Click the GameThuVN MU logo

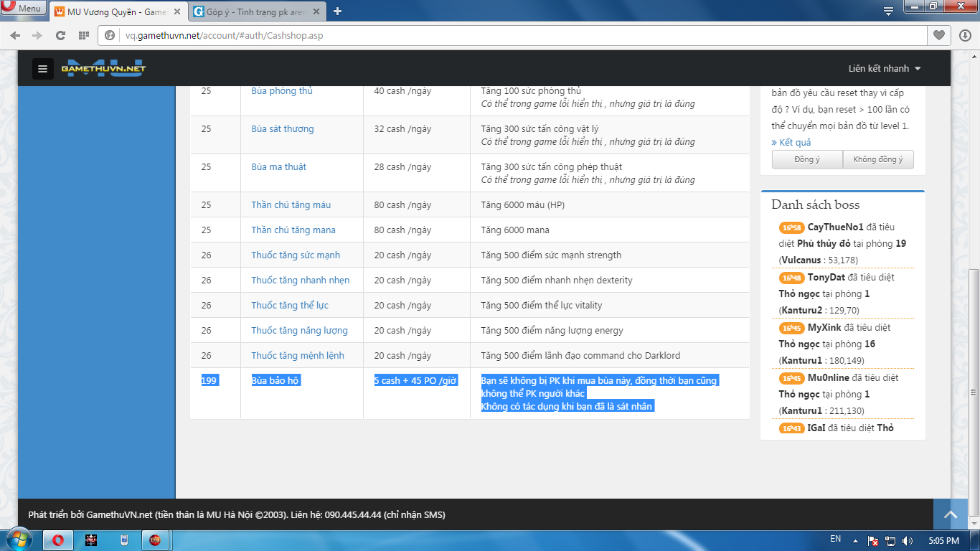pos(103,69)
